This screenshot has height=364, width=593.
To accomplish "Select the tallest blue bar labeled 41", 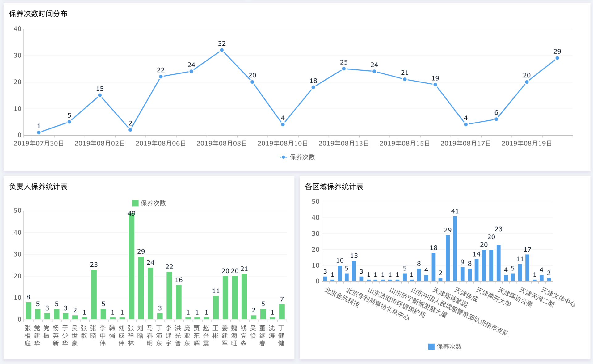I will point(455,249).
